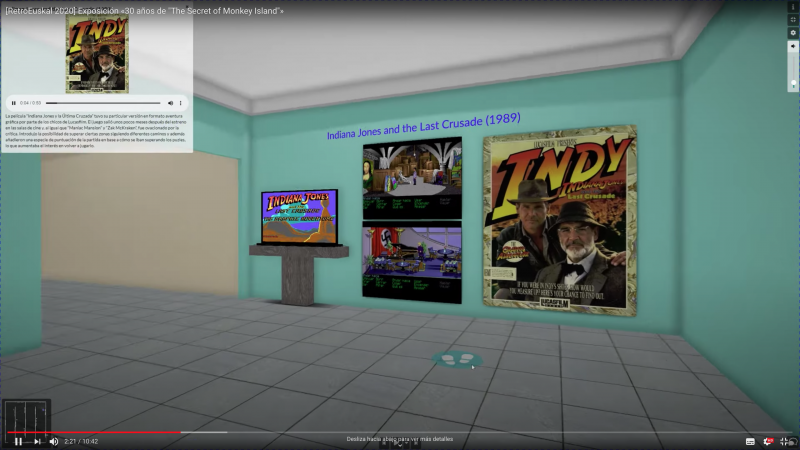Open the audio guide three-dot options

pos(181,103)
